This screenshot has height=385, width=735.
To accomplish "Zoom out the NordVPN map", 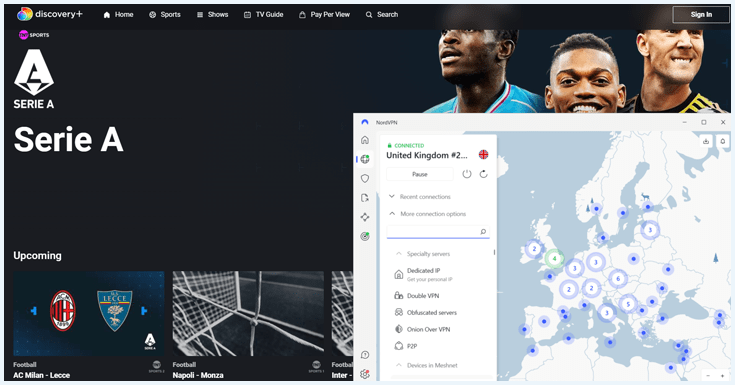I will point(708,376).
